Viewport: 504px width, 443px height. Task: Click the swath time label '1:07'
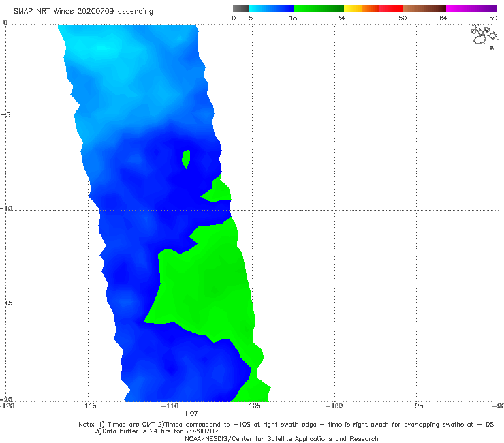191,414
